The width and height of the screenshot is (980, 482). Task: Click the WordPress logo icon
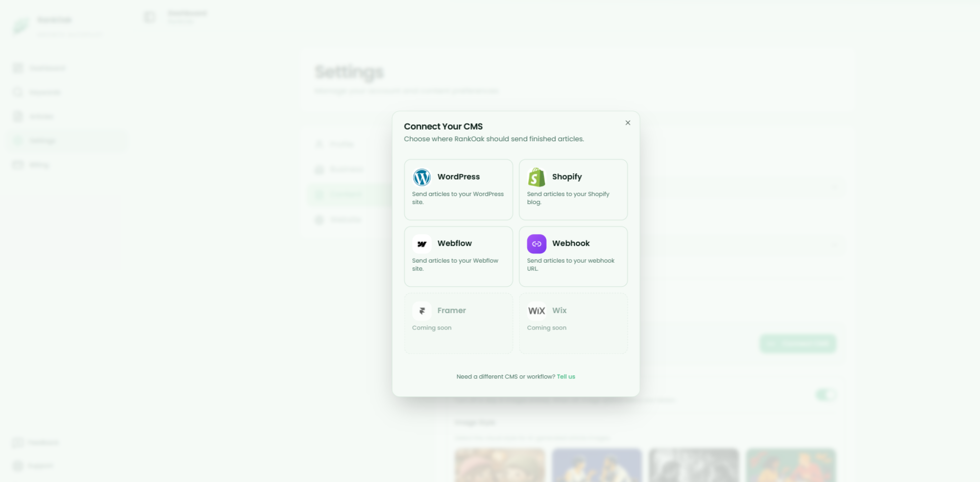(x=422, y=177)
